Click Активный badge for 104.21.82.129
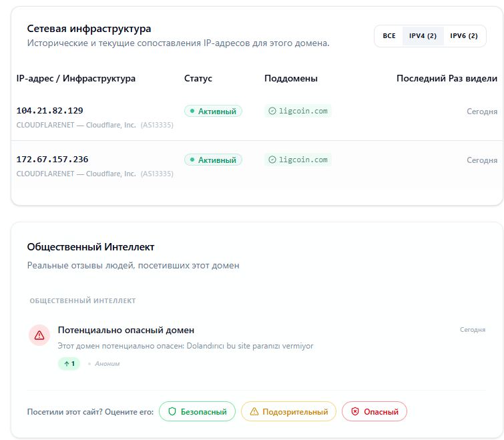Viewport: 504px width, 440px height. click(x=213, y=112)
